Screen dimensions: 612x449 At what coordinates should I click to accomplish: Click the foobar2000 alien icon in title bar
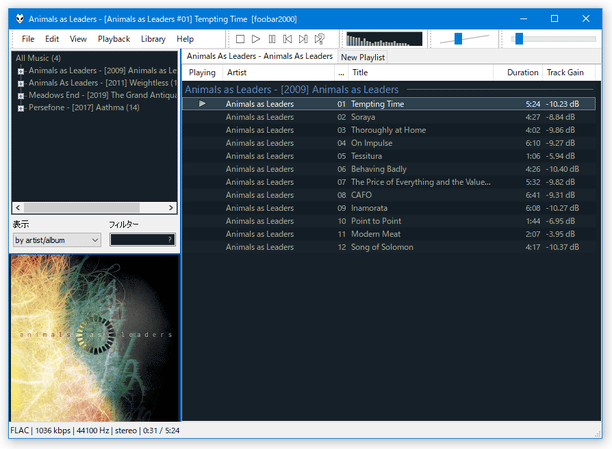coord(20,19)
